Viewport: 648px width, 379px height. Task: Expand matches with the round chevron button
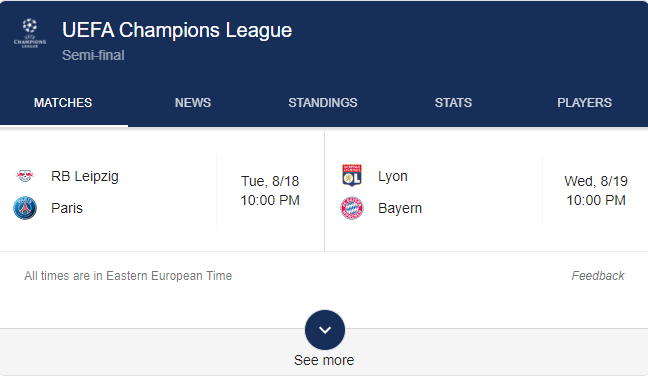coord(325,330)
